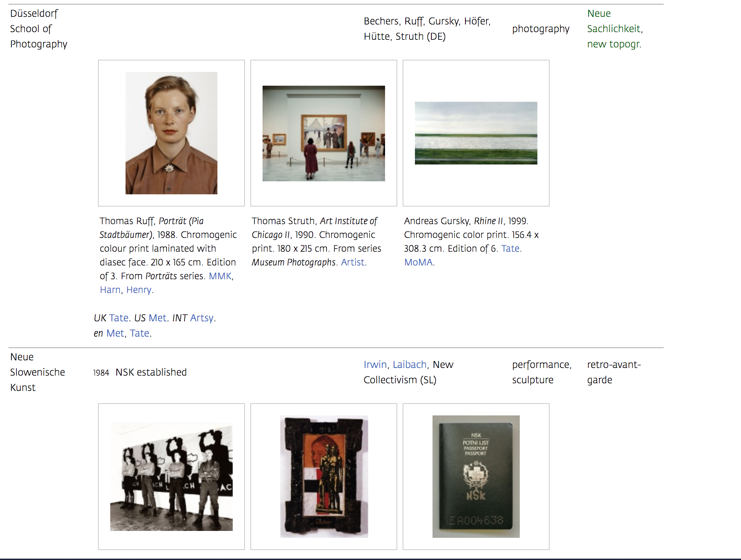Open en Met link
This screenshot has width=741, height=560.
pyautogui.click(x=115, y=334)
